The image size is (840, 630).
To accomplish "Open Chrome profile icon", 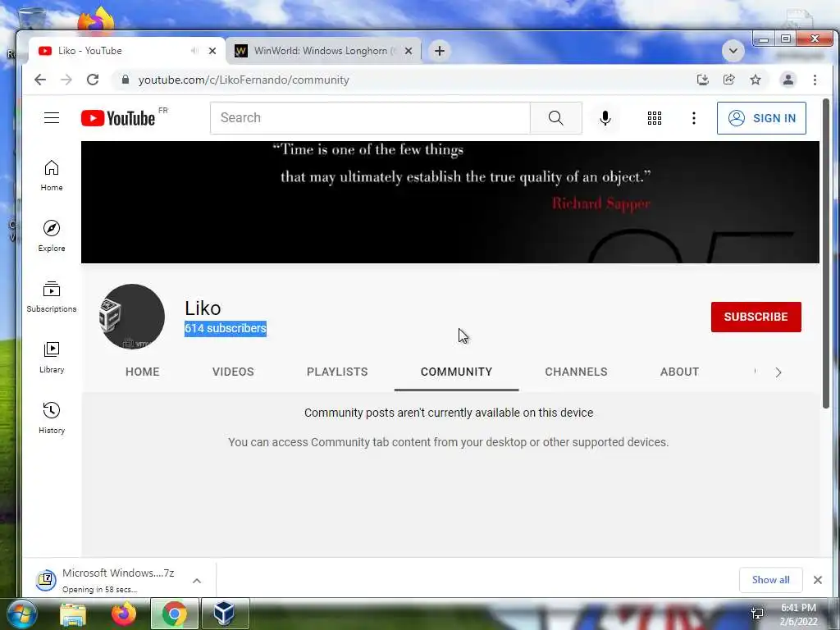I will pyautogui.click(x=788, y=80).
